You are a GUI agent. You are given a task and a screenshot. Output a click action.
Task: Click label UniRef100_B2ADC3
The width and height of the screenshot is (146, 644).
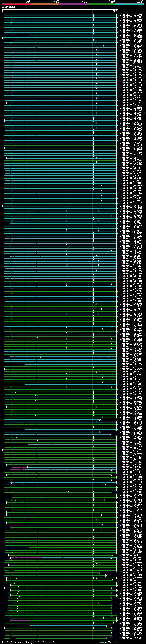pyautogui.click(x=131, y=314)
